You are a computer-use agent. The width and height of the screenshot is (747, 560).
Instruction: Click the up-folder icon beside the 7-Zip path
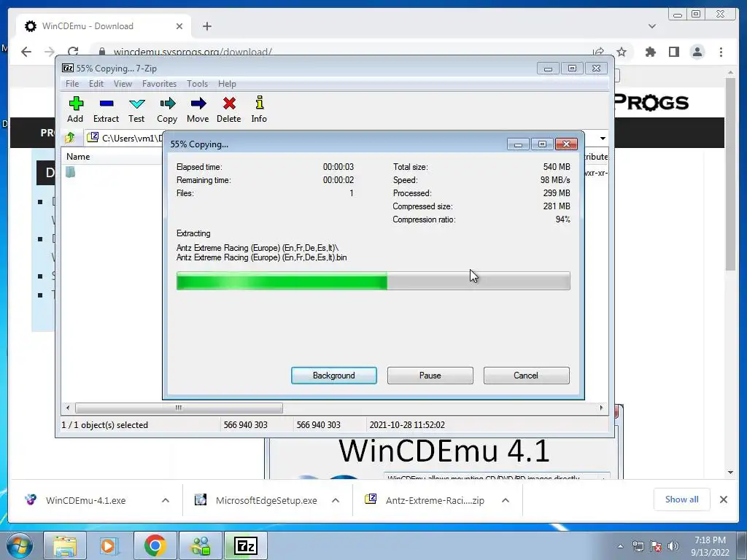click(x=70, y=138)
